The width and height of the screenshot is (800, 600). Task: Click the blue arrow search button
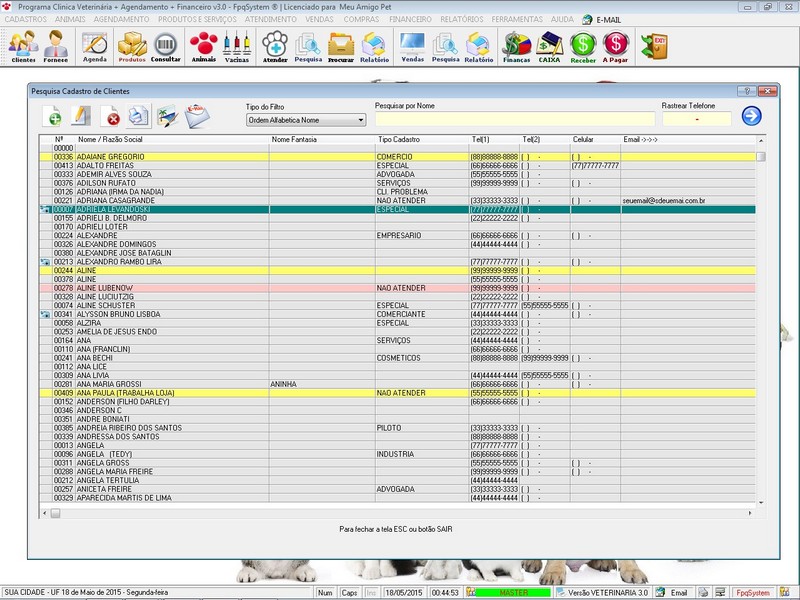click(x=751, y=116)
